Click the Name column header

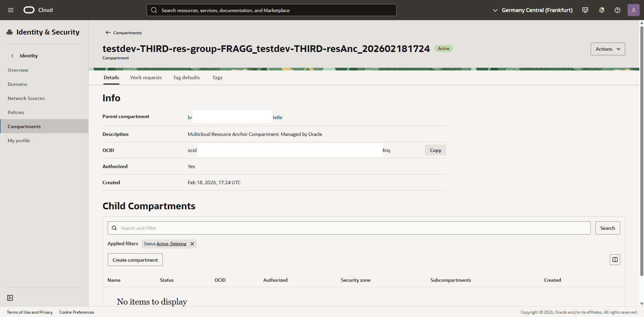114,280
